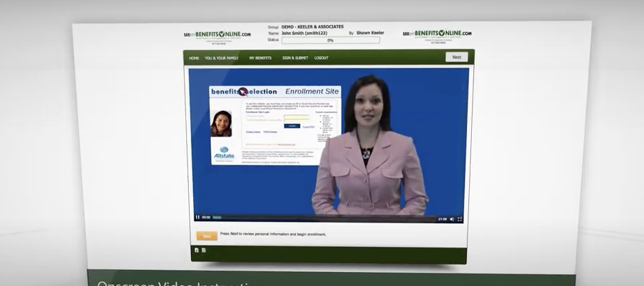Select SIGN & SUBMIT in the nav bar
This screenshot has width=644, height=286.
pos(295,58)
